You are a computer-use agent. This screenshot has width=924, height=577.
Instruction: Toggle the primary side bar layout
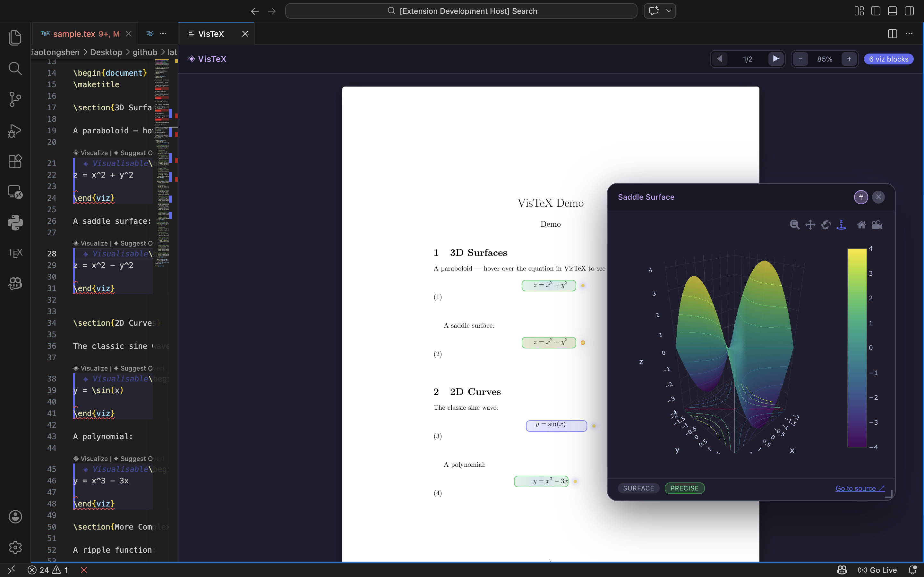pos(876,11)
